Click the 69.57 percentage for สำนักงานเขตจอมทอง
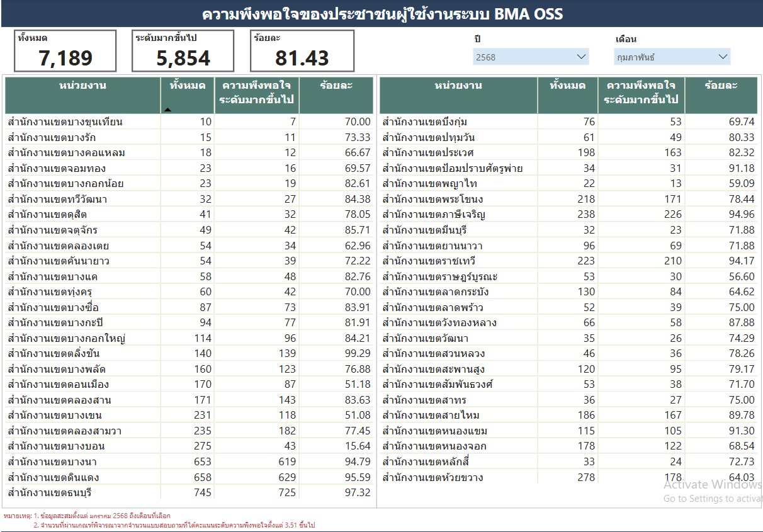Image resolution: width=763 pixels, height=532 pixels. (x=357, y=168)
